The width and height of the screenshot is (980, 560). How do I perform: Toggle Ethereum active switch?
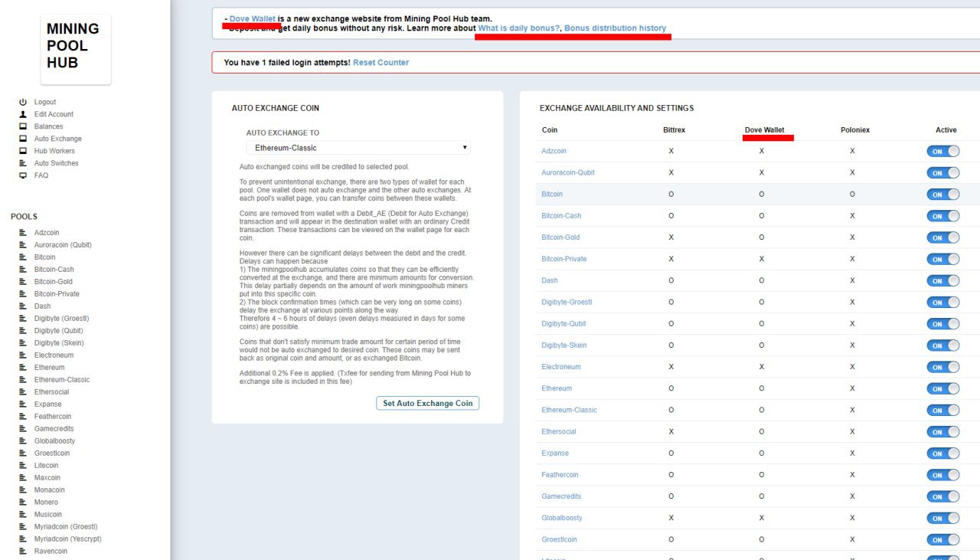pos(943,389)
